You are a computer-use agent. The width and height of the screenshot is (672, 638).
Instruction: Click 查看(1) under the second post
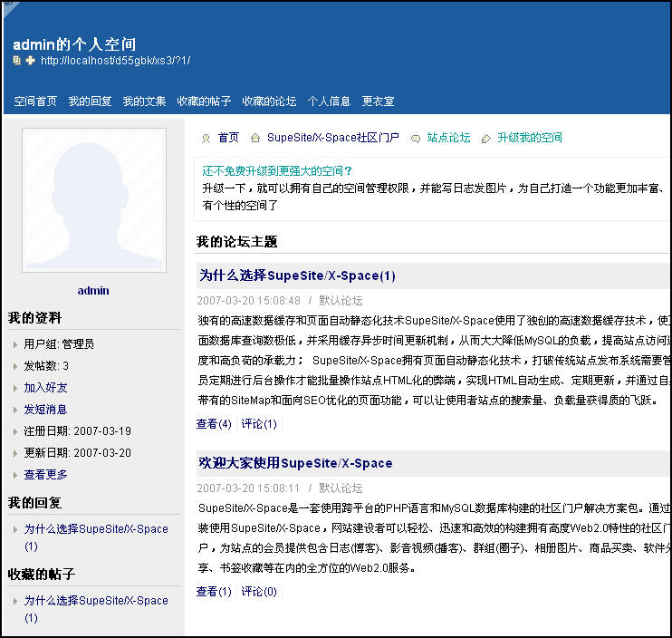click(x=214, y=592)
